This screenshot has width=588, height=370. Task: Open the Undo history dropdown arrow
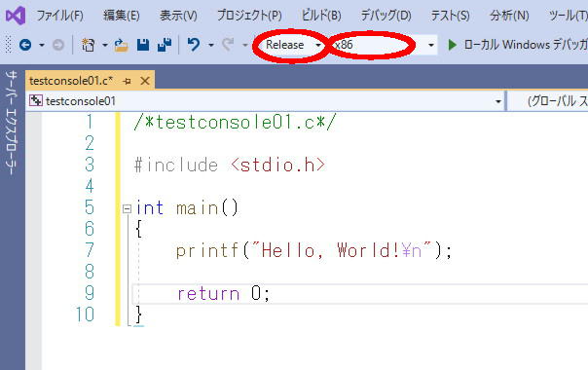[211, 45]
